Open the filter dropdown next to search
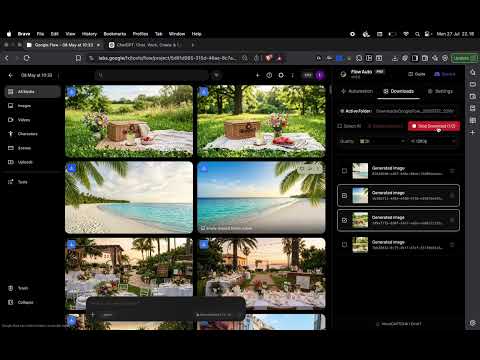480x360 pixels. 216,75
